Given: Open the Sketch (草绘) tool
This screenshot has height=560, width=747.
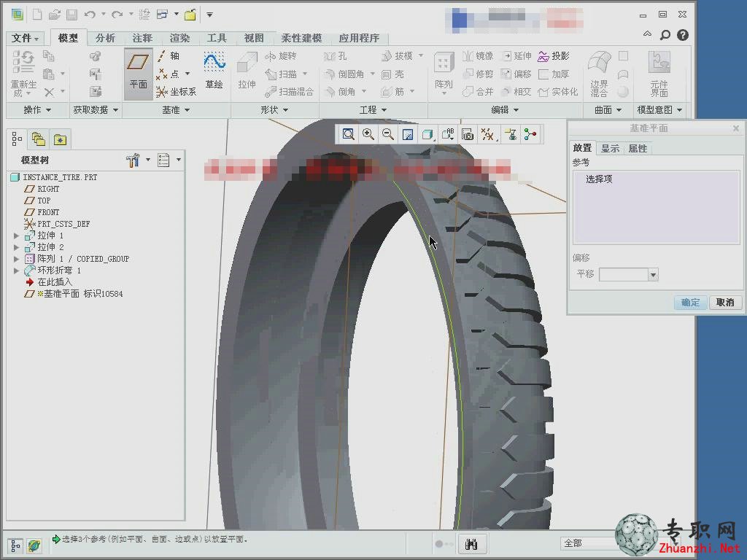Looking at the screenshot, I should pyautogui.click(x=214, y=71).
